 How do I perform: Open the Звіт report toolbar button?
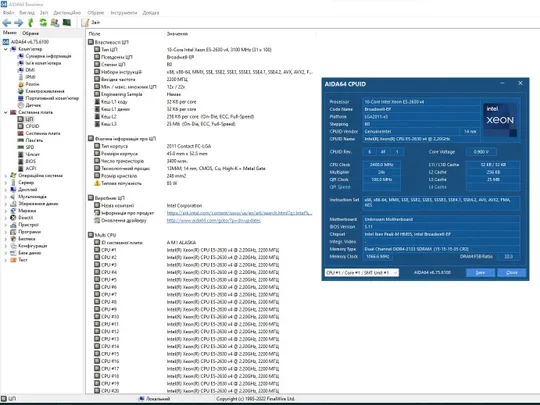coord(91,23)
